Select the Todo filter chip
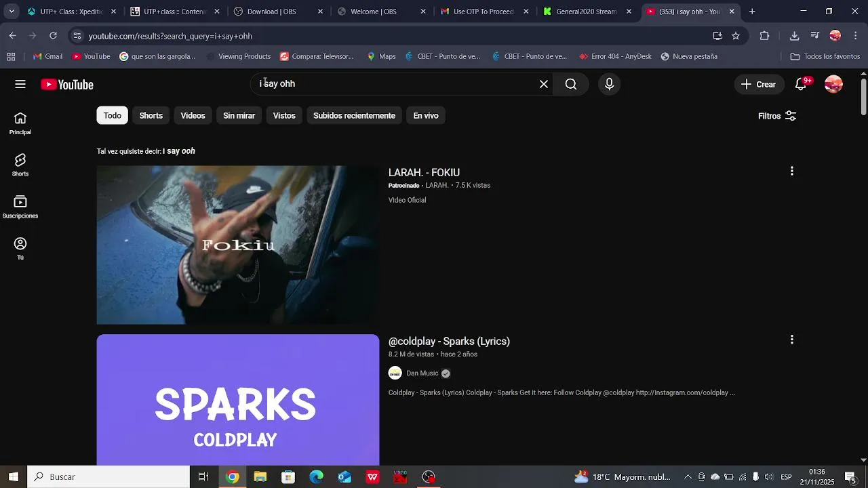Image resolution: width=868 pixels, height=488 pixels. coord(113,116)
